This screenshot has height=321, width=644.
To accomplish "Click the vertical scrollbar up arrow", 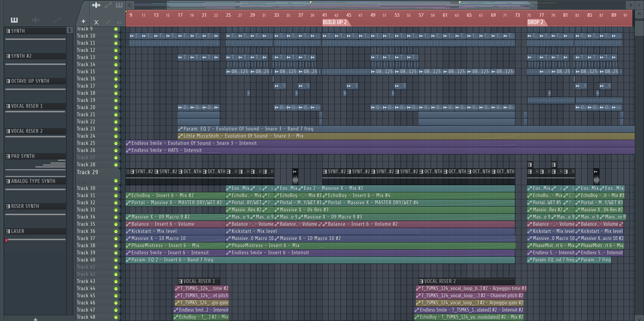I will pos(639,14).
